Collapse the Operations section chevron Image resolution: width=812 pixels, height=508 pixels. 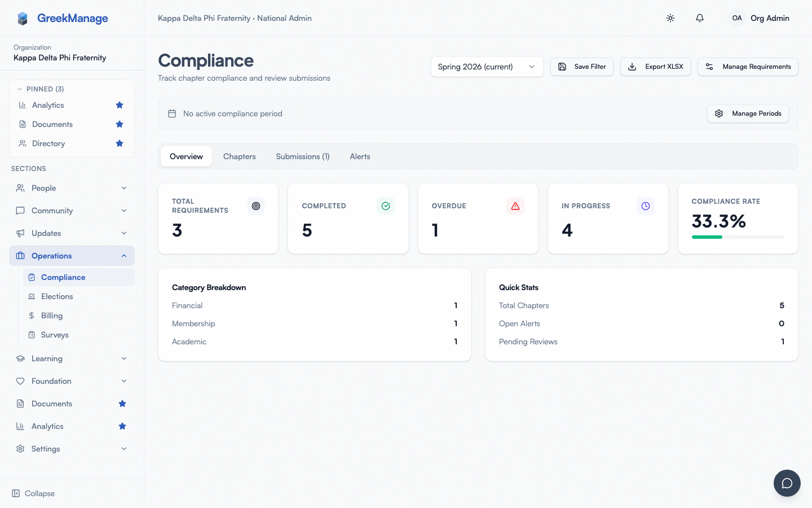click(124, 256)
